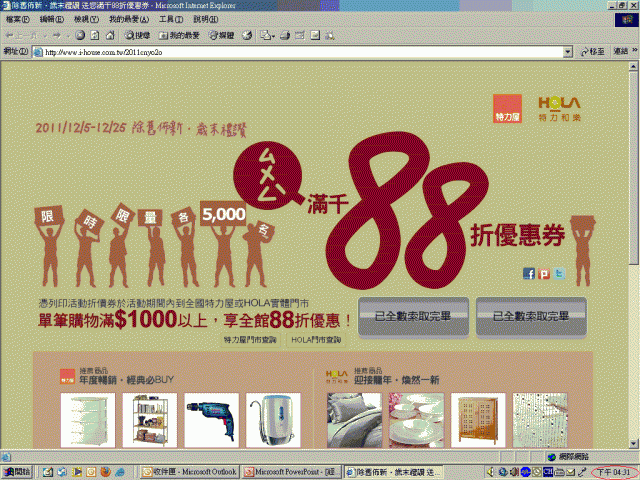
Task: Switch to the 除舊佈新 IE taskbar item
Action: click(x=393, y=472)
